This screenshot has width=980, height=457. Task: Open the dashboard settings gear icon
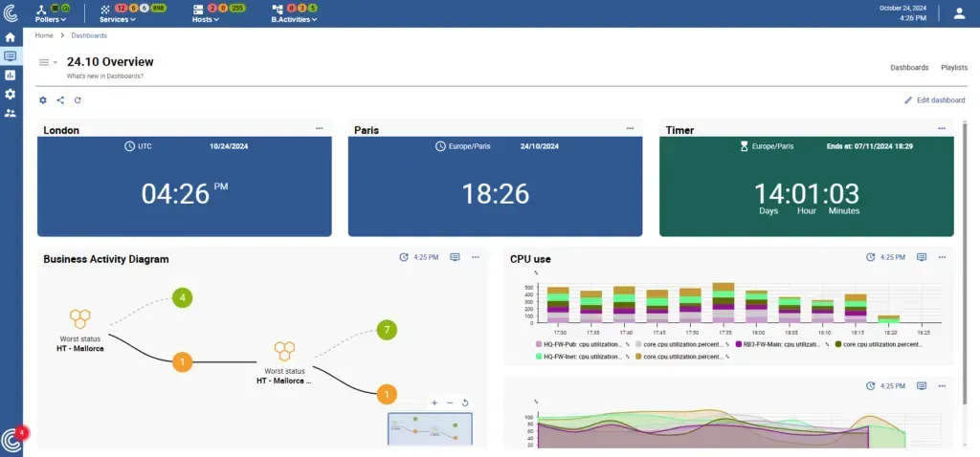pyautogui.click(x=43, y=99)
